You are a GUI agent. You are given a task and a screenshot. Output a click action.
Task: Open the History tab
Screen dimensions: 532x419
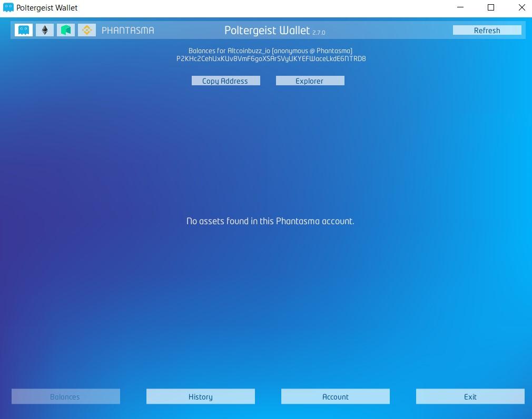201,396
